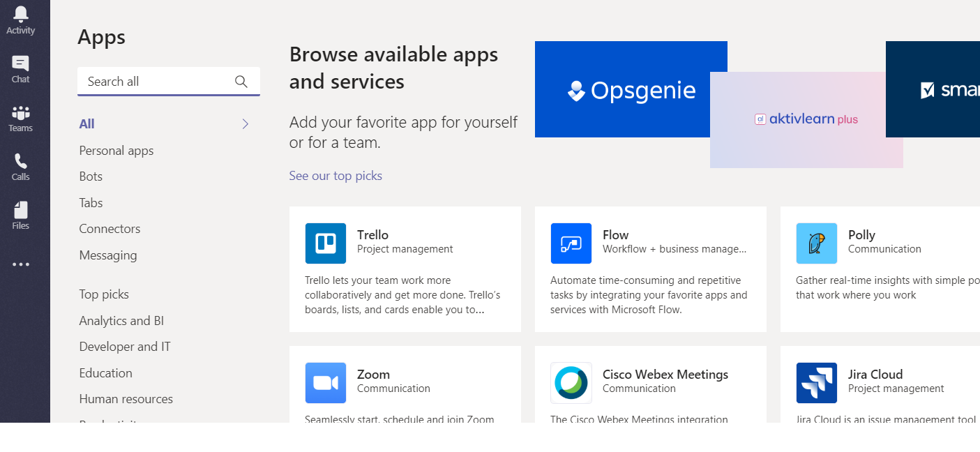Open Files in the left rail
The width and height of the screenshot is (980, 452).
pos(21,216)
